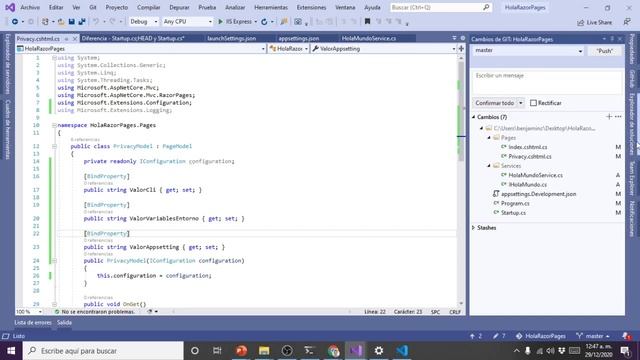Screen dimensions: 640x360
Task: Select appsettings.Development.json in changes
Action: tap(538, 194)
